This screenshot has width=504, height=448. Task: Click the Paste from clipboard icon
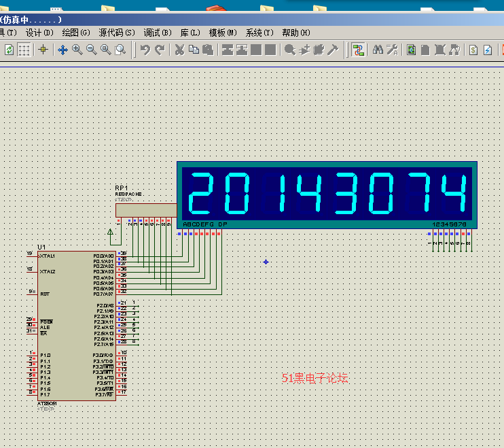click(208, 50)
